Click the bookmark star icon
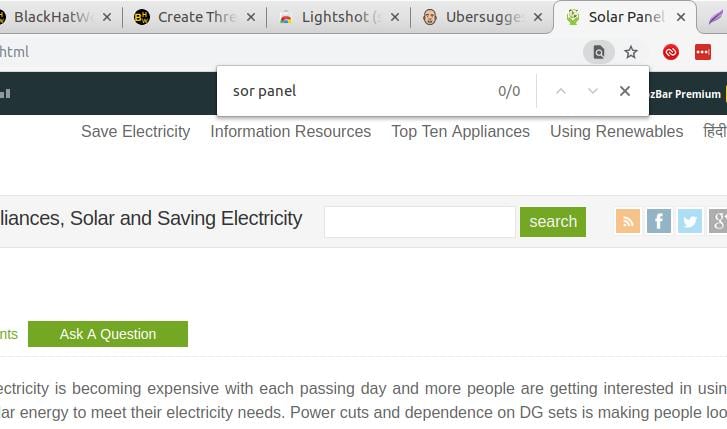This screenshot has width=727, height=429. 631,52
